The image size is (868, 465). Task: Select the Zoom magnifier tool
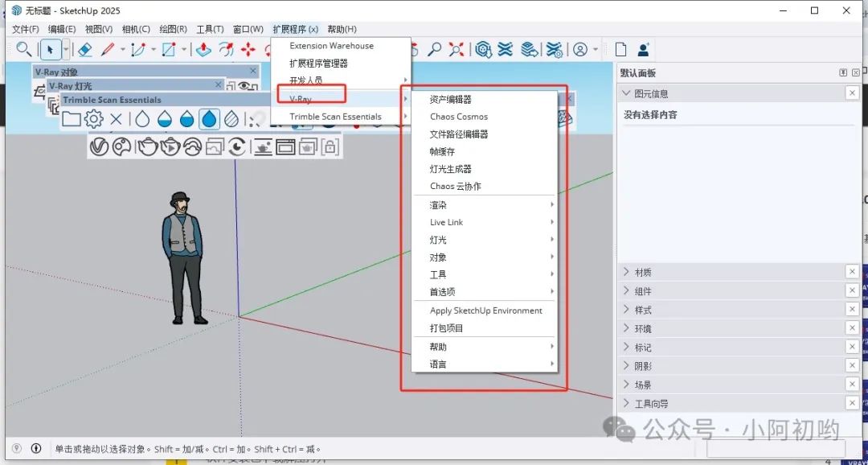pyautogui.click(x=435, y=50)
